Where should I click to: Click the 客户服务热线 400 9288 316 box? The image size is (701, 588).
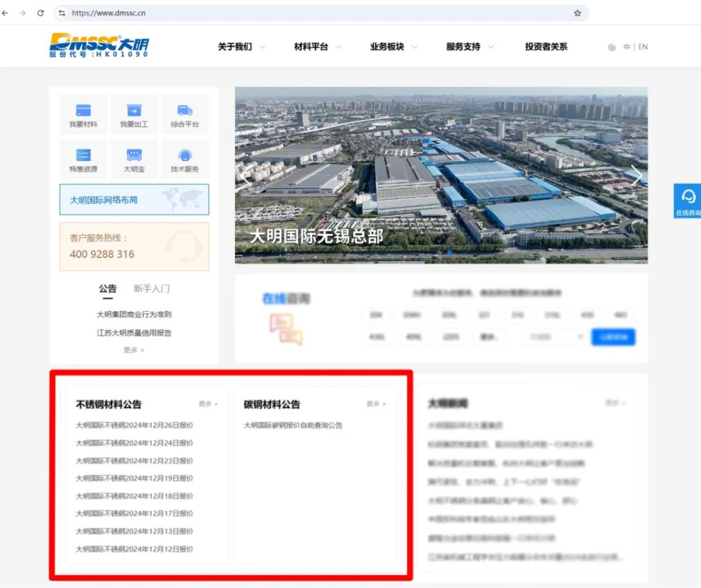134,247
